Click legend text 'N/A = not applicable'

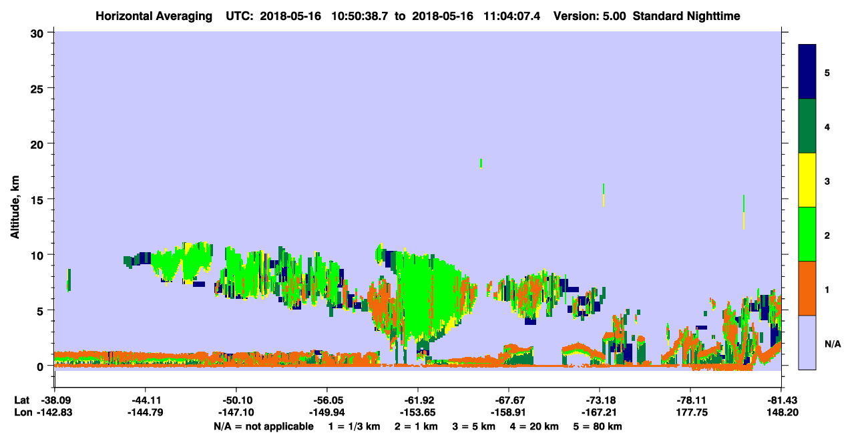tap(263, 426)
